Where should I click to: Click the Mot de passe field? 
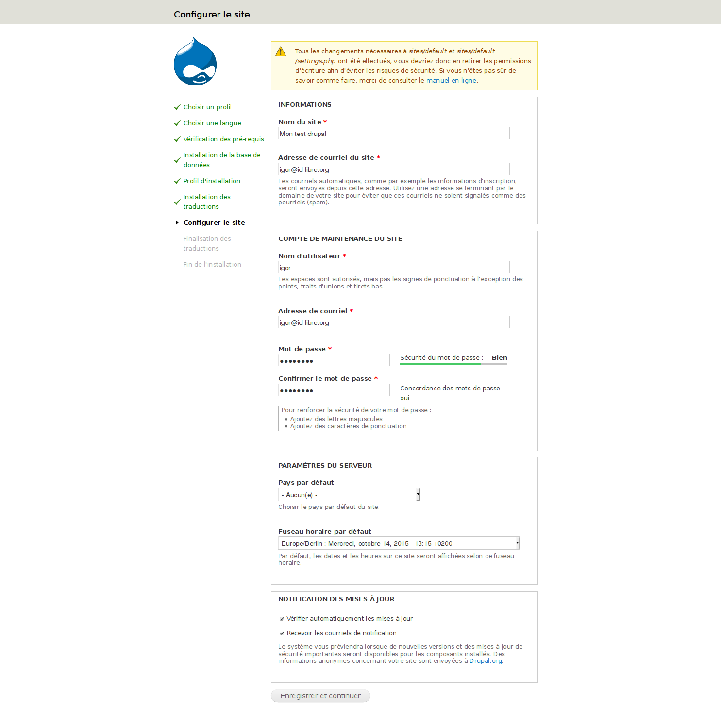(x=334, y=361)
